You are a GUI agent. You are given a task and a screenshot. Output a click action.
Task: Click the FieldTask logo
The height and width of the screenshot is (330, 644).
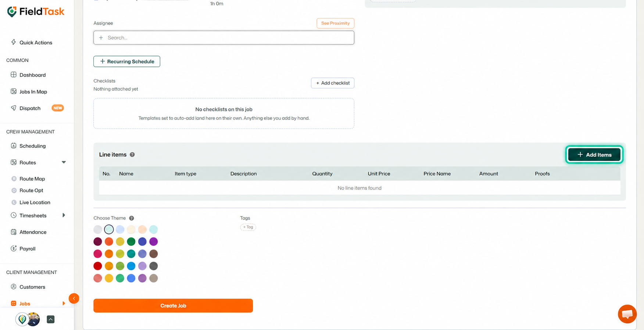click(x=36, y=12)
